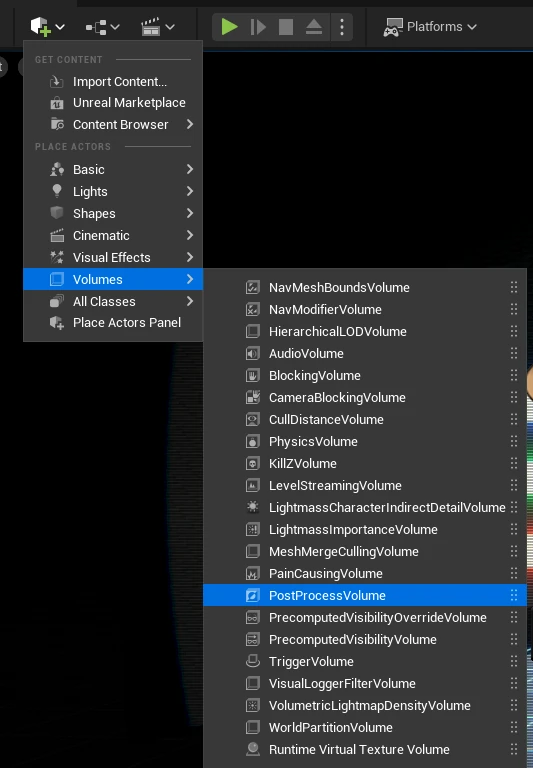Click the PrecomputedVisibilityOverrideVolume icon
The image size is (533, 768).
(x=252, y=618)
